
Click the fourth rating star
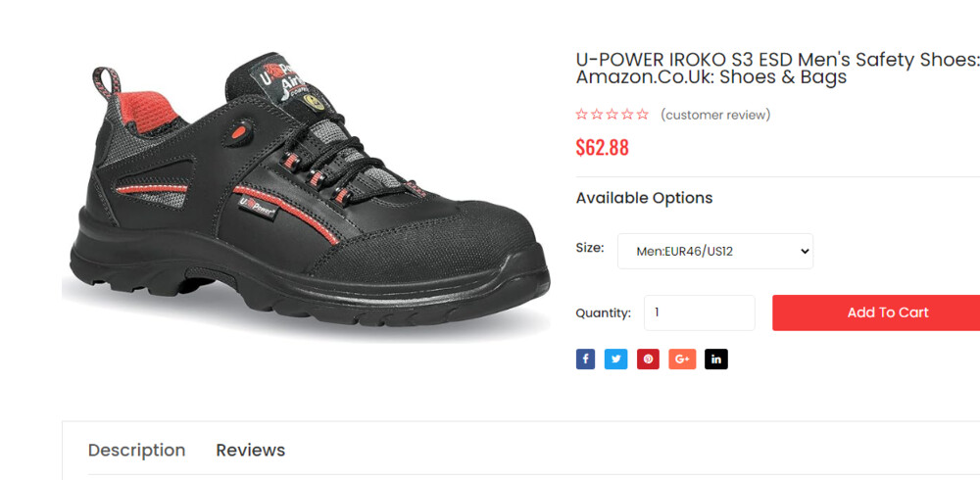[627, 115]
